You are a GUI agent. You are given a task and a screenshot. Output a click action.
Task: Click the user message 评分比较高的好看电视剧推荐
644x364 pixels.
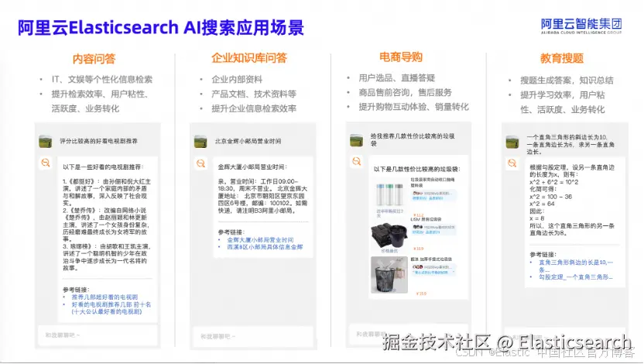coord(98,141)
